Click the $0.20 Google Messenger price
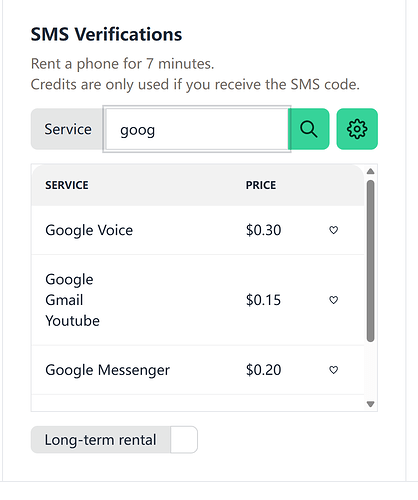 [x=263, y=370]
